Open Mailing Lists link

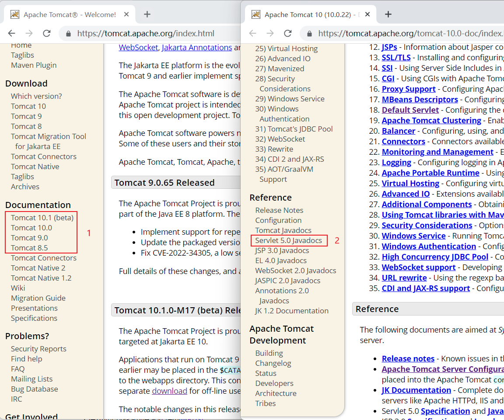coord(32,379)
